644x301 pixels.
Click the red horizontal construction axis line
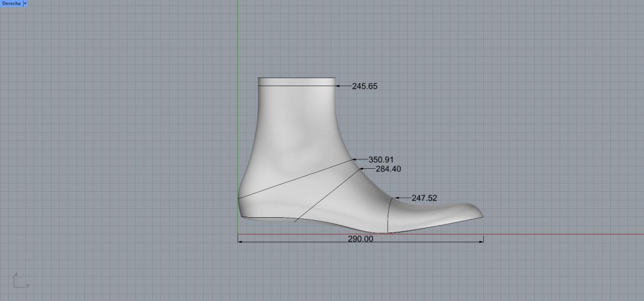point(561,234)
